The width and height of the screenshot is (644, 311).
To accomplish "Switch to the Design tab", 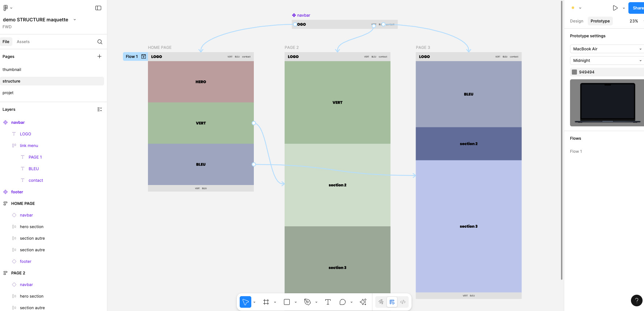I will (x=577, y=21).
